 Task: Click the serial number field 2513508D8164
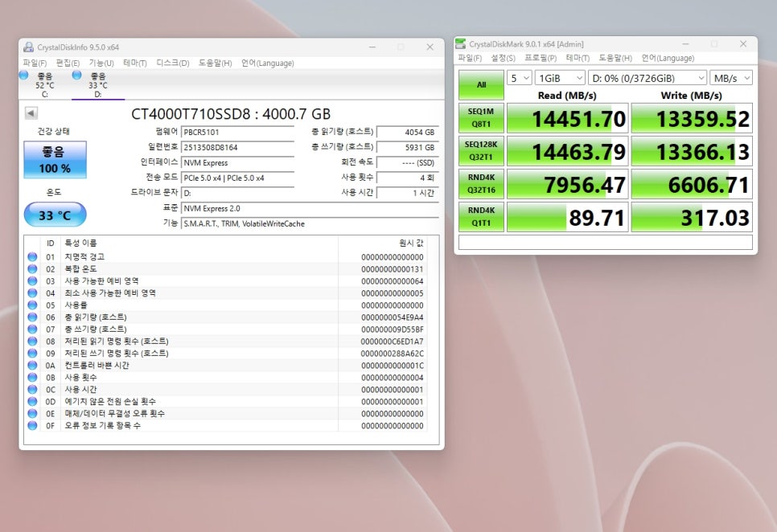tap(238, 148)
